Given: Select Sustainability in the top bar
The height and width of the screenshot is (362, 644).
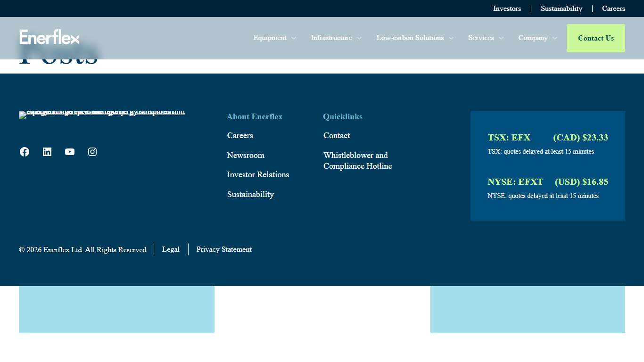Looking at the screenshot, I should coord(561,8).
